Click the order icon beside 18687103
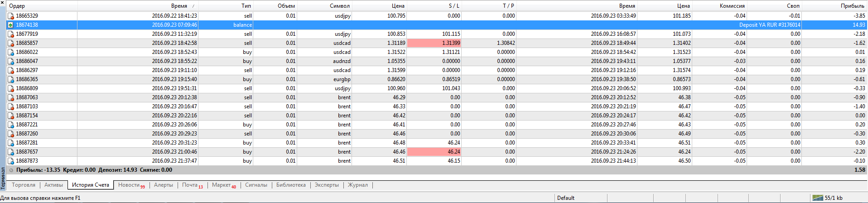 [x=10, y=106]
